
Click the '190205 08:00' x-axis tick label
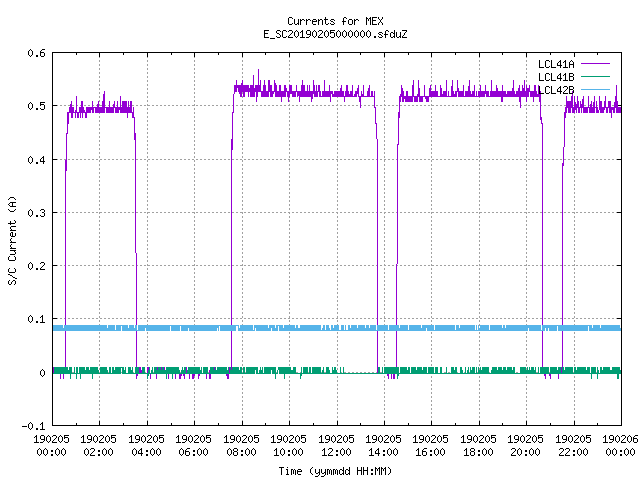(241, 446)
